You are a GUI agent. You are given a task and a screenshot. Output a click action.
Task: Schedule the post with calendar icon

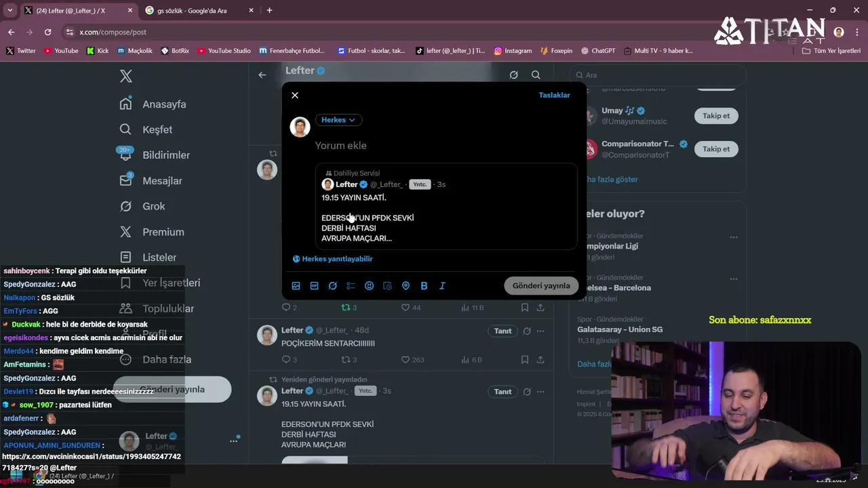(x=387, y=286)
